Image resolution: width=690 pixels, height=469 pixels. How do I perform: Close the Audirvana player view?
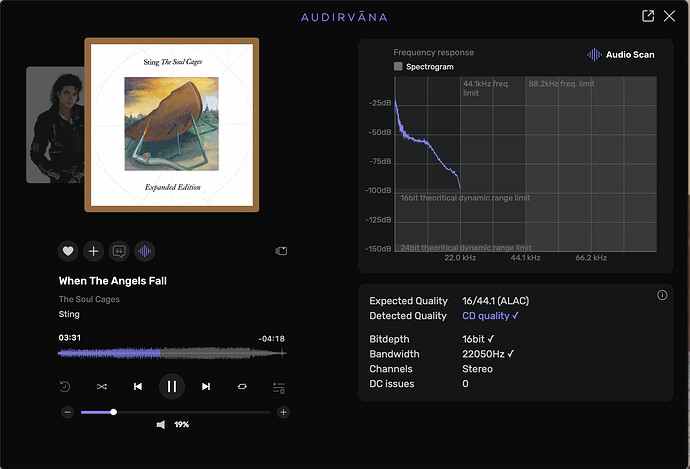669,16
